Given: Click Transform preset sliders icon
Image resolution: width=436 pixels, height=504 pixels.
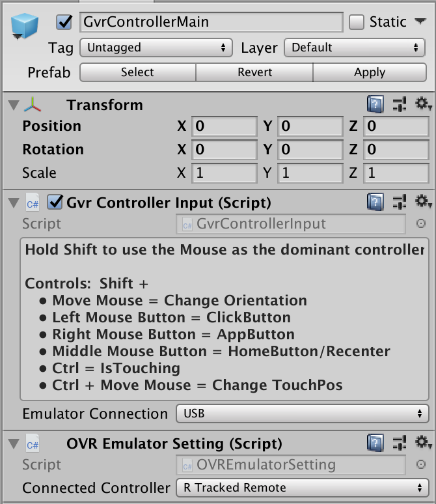Looking at the screenshot, I should (400, 104).
